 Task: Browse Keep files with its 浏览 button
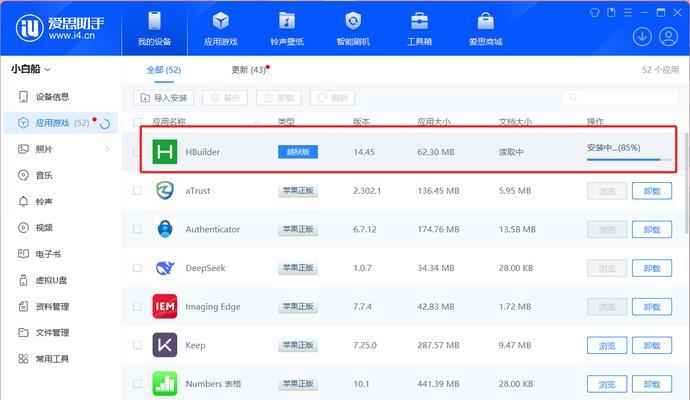click(607, 345)
